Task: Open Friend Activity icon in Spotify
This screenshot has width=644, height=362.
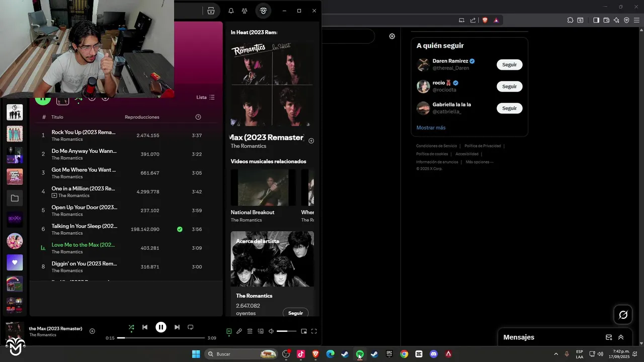Action: click(244, 11)
